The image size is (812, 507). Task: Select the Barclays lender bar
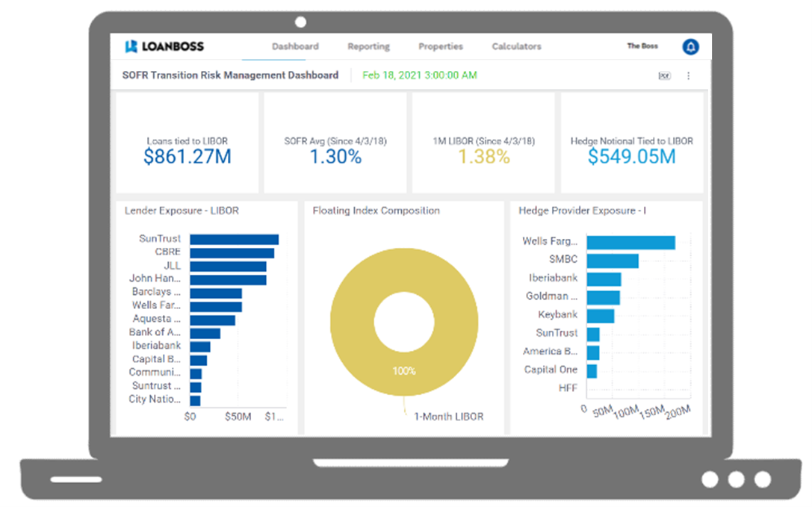216,293
